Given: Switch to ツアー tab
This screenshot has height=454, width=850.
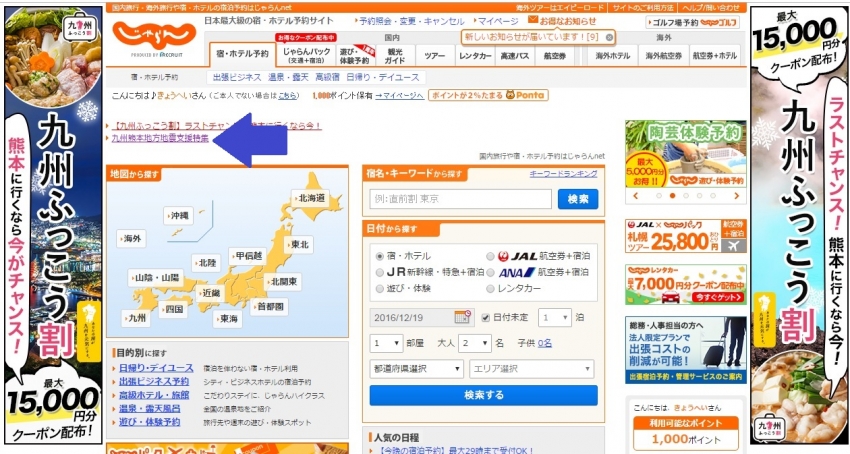Looking at the screenshot, I should [435, 55].
